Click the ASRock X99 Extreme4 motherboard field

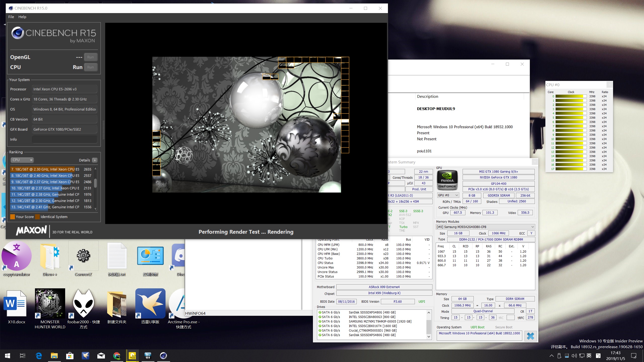[x=384, y=287]
